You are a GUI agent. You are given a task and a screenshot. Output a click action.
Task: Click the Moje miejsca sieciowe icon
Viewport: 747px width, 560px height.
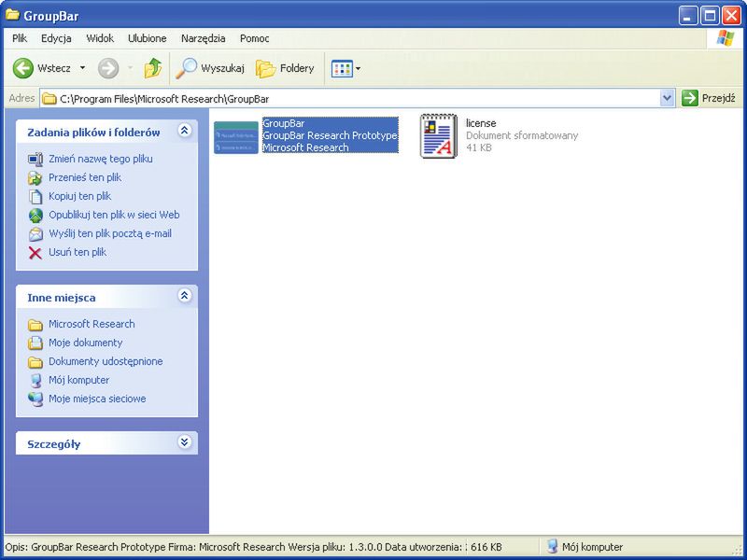pyautogui.click(x=35, y=399)
